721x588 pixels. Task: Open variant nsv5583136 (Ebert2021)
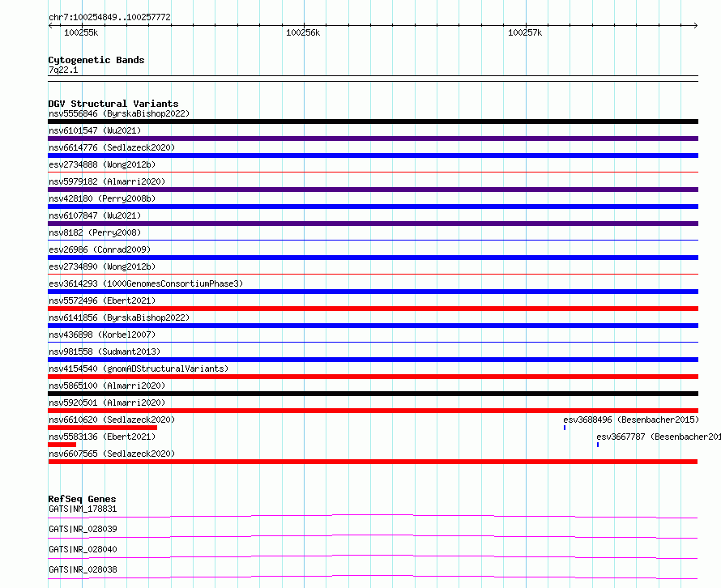point(102,437)
